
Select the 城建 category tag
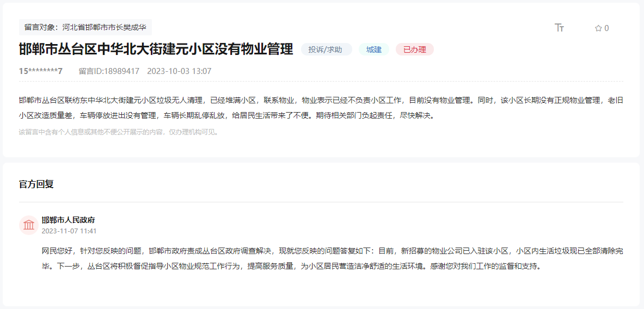[374, 50]
